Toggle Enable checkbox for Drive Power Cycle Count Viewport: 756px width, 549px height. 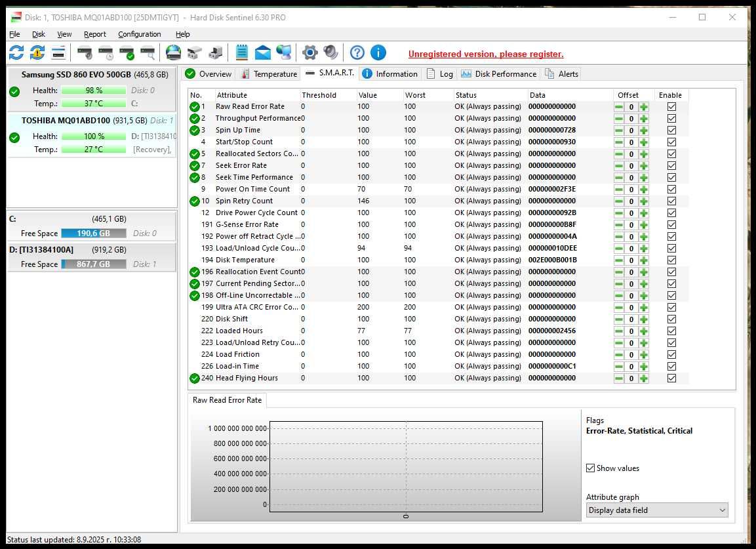coord(671,213)
